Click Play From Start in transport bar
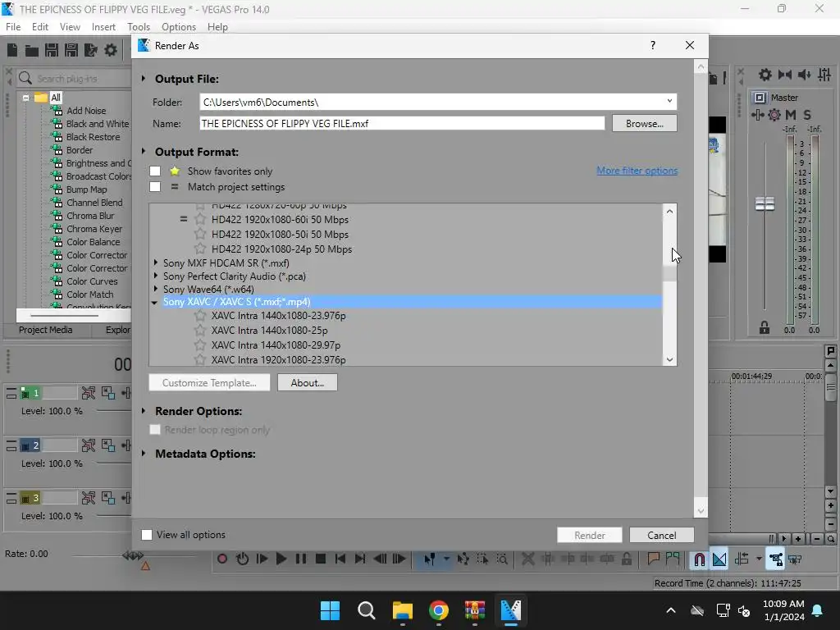Viewport: 840px width, 630px height. pyautogui.click(x=262, y=559)
